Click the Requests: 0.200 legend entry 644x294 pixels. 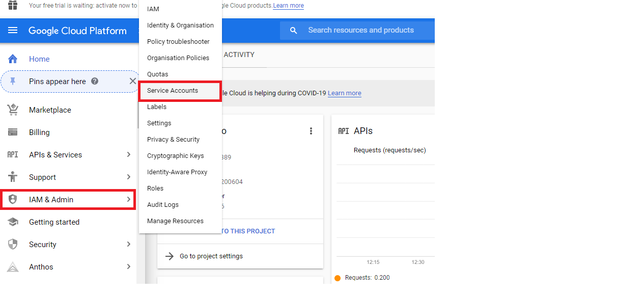click(362, 278)
